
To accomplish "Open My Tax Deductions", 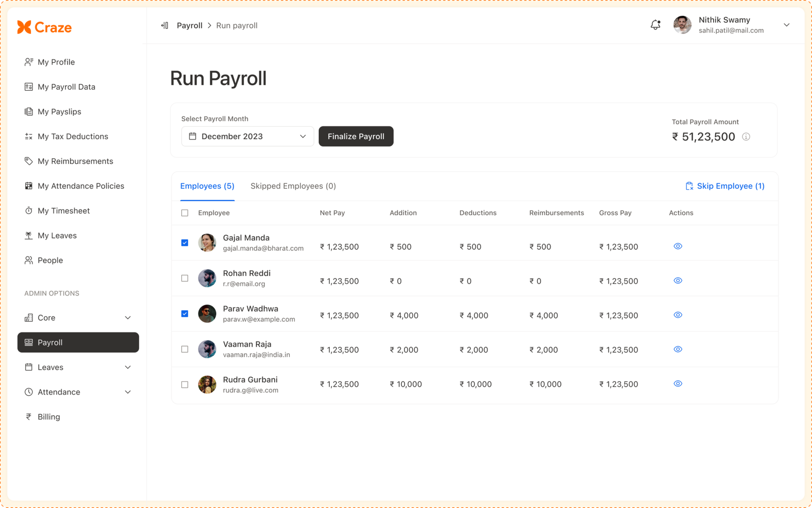I will [73, 136].
